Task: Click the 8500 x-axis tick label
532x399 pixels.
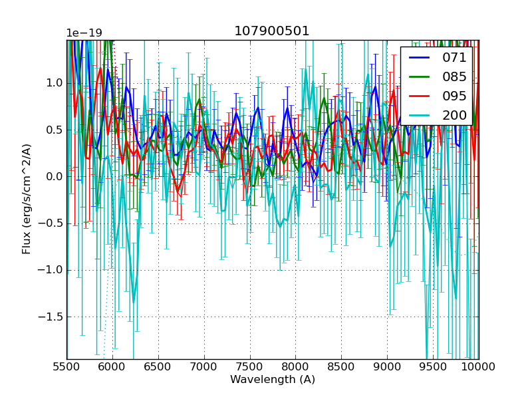Action: coord(342,366)
